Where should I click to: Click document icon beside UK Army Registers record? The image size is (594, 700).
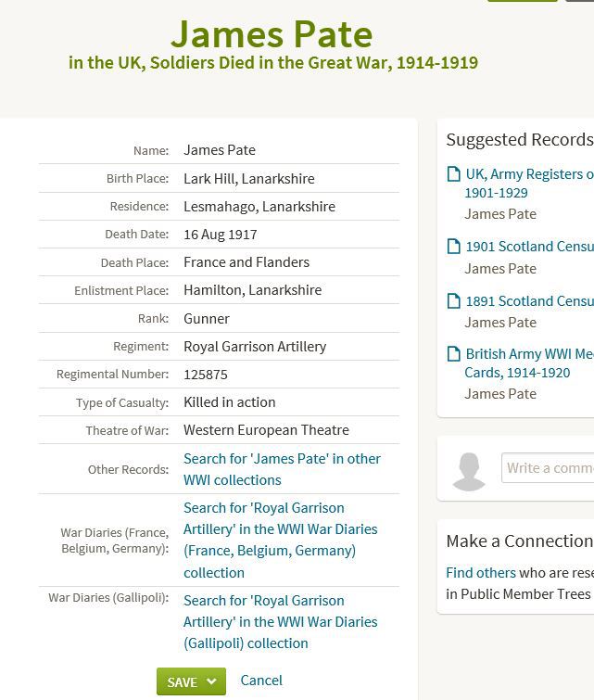click(453, 174)
